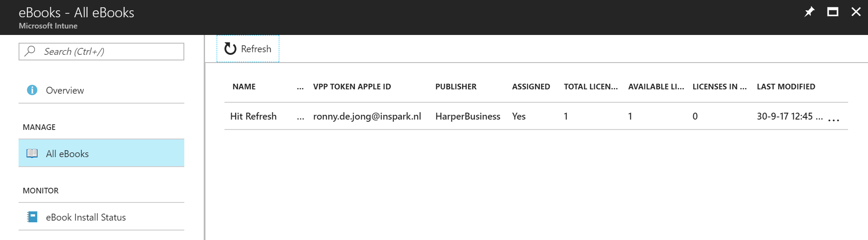Pin the eBooks blade
Viewport: 868px width, 240px height.
(809, 12)
